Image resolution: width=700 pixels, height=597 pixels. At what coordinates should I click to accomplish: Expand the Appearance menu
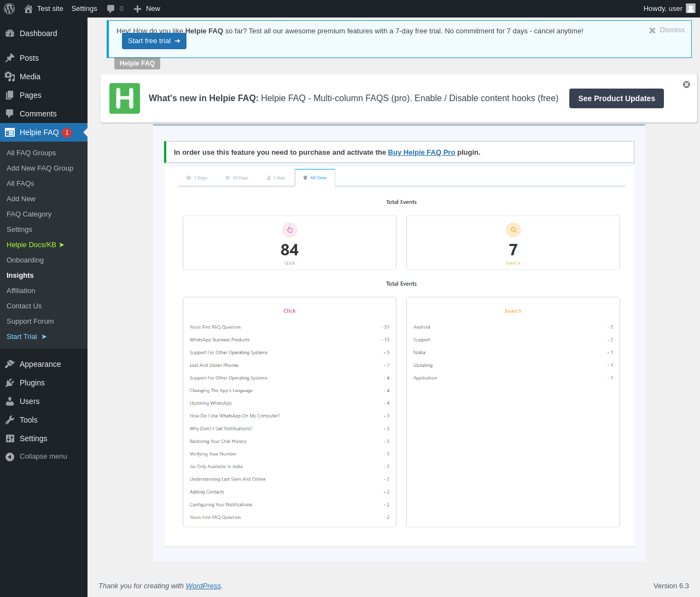click(40, 364)
